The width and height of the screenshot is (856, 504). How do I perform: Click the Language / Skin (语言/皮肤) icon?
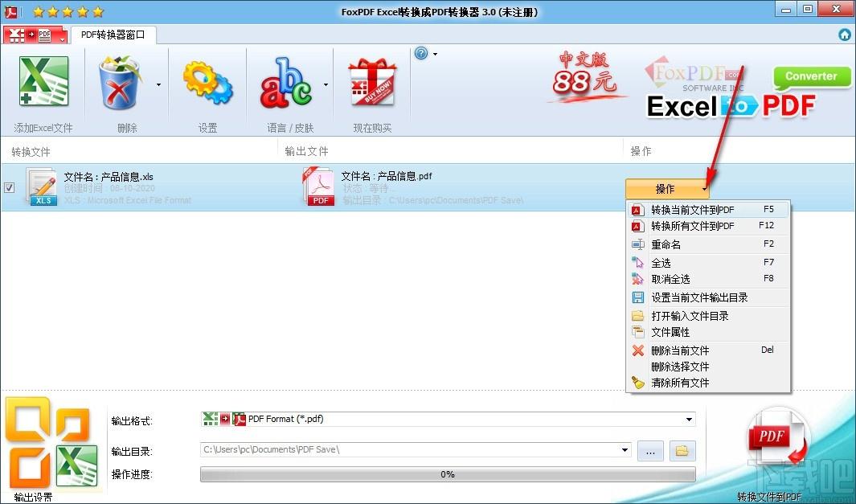pos(285,84)
